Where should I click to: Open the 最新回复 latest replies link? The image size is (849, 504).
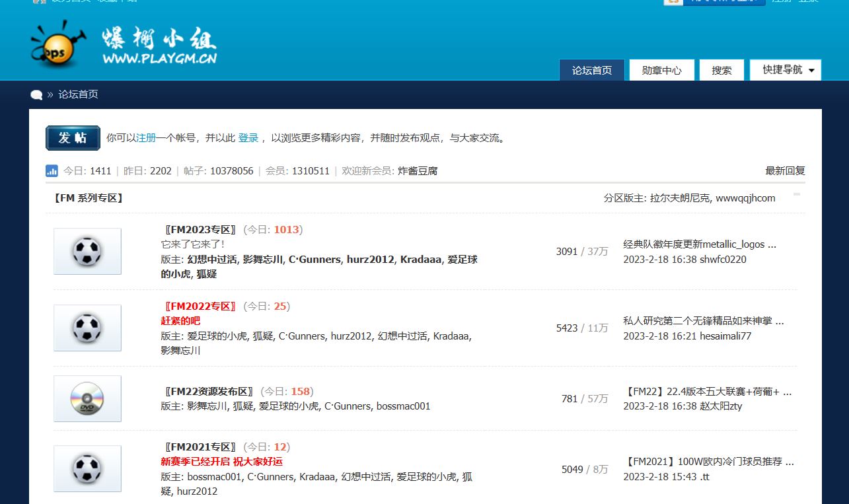(x=785, y=171)
